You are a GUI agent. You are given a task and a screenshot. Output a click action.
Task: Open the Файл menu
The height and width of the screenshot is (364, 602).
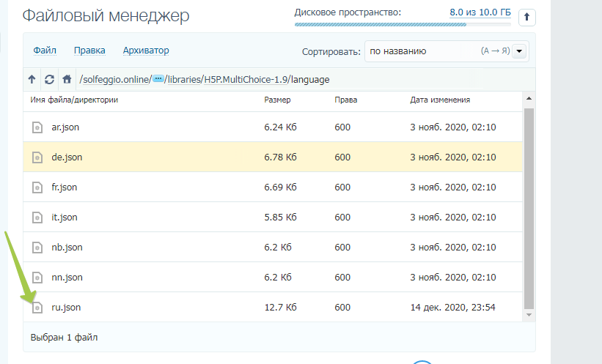click(x=45, y=51)
